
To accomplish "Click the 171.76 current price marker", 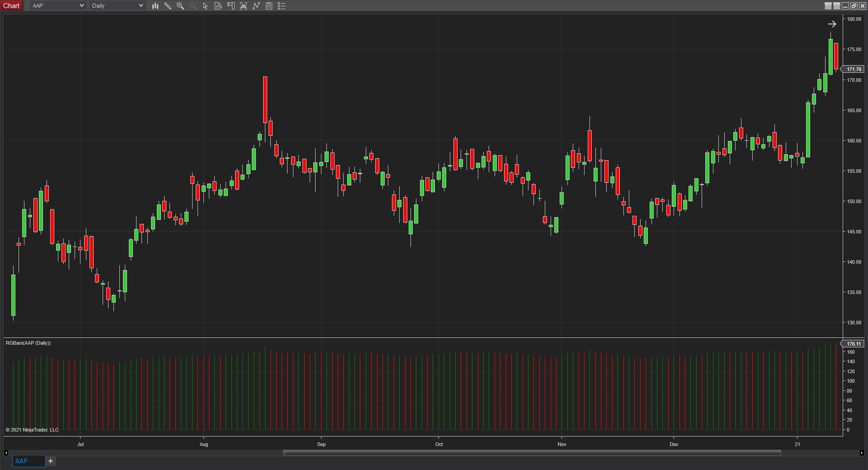I will coord(854,69).
